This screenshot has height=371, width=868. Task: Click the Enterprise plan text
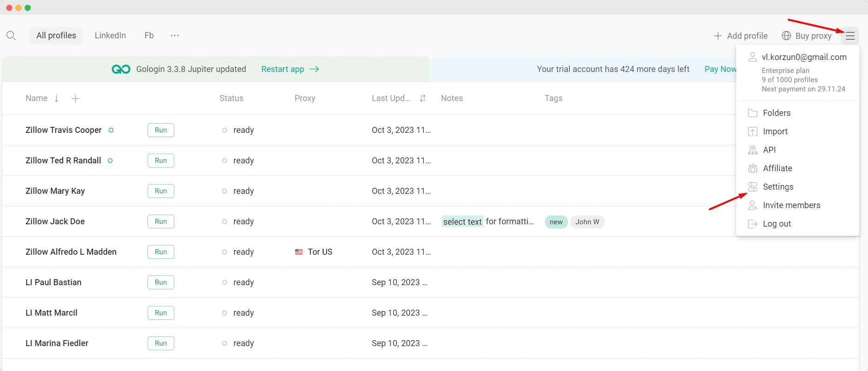coord(785,71)
